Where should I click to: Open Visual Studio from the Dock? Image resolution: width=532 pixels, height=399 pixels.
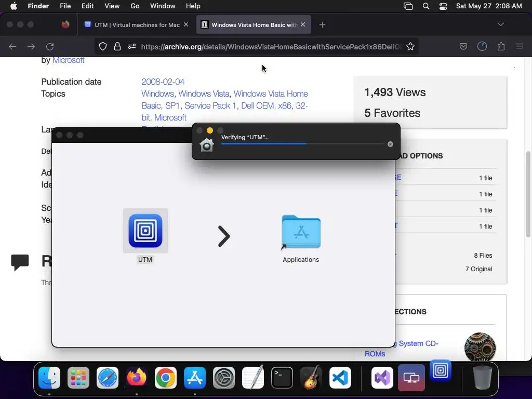click(382, 378)
